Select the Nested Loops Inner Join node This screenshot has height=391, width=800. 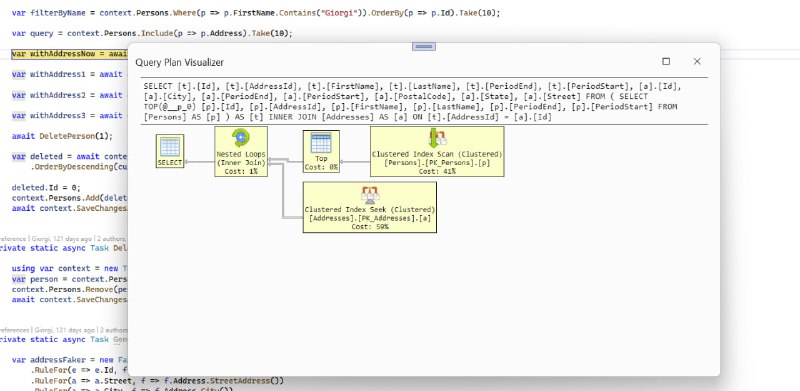tap(241, 152)
